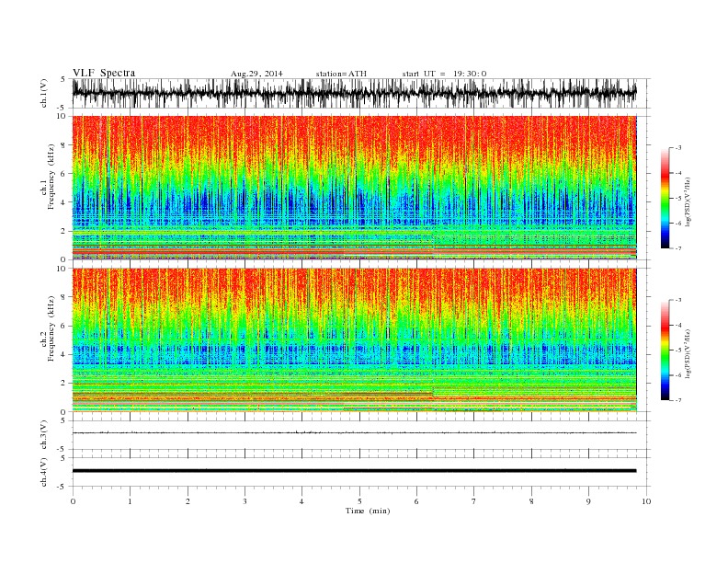728x563 pixels.
Task: Click the ch.2 color scale label "log(PSD)(V²/Hz)"
Action: coord(688,353)
